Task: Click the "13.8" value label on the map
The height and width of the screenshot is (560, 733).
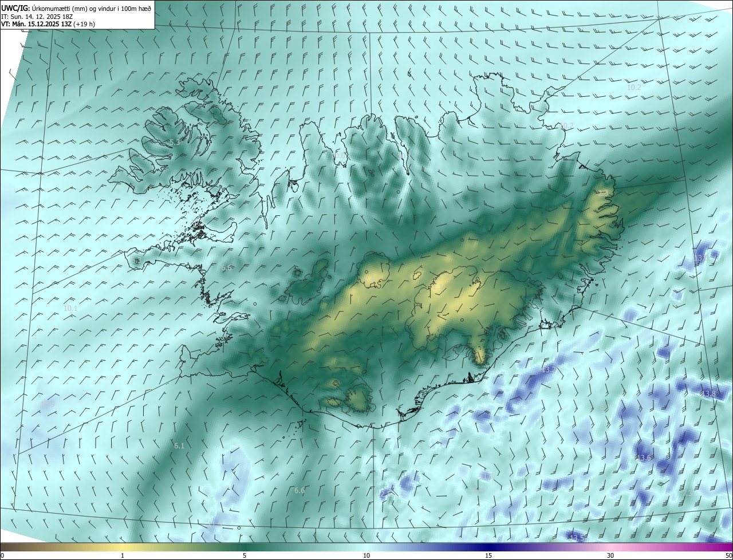Action: [x=710, y=393]
